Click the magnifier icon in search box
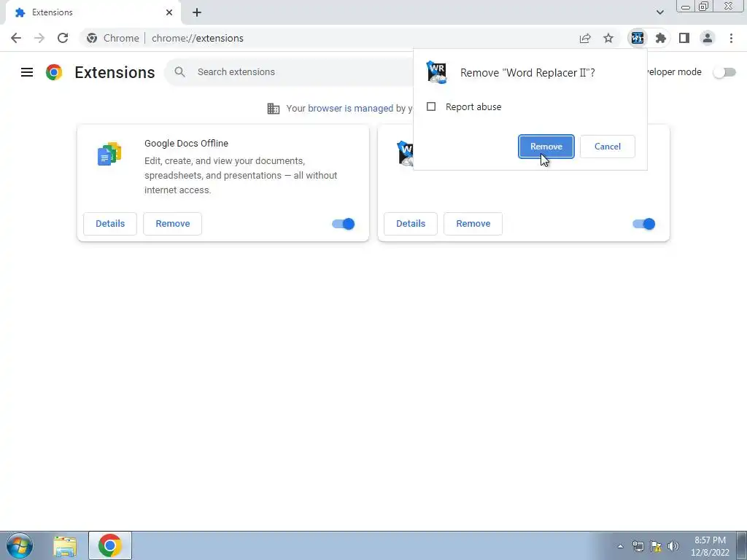 pos(179,72)
